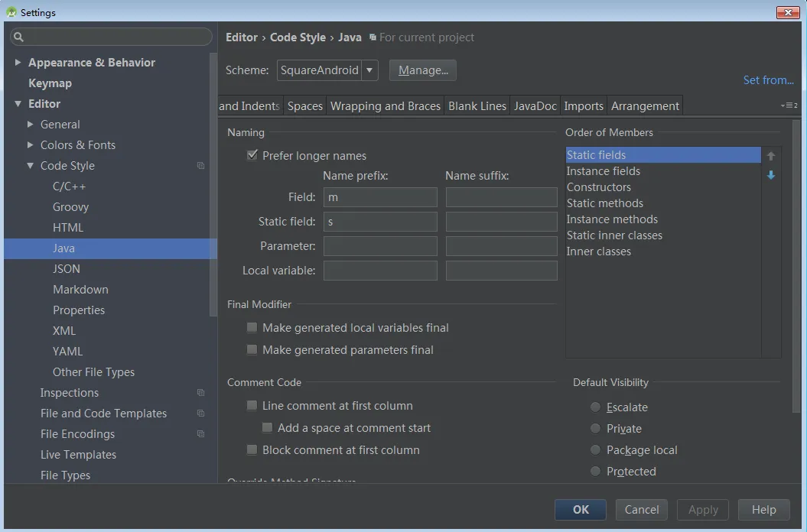Open hidden tabs list at tab bar end
This screenshot has width=807, height=532.
coord(789,105)
